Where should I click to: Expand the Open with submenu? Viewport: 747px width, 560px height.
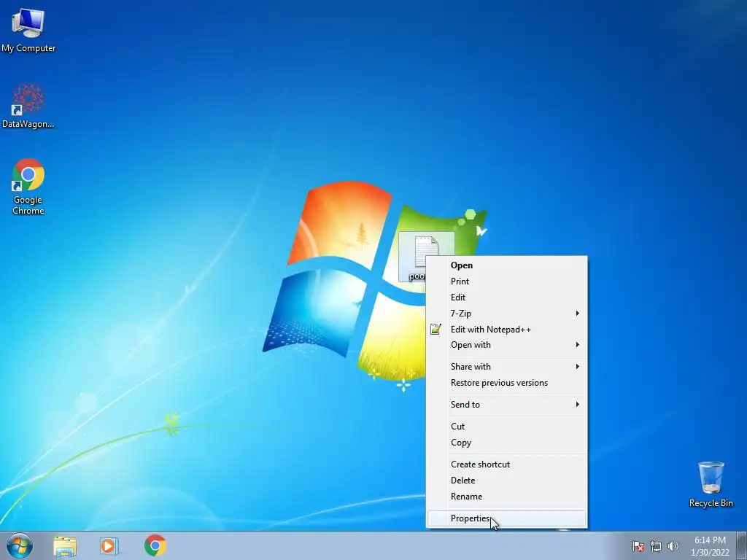[506, 345]
